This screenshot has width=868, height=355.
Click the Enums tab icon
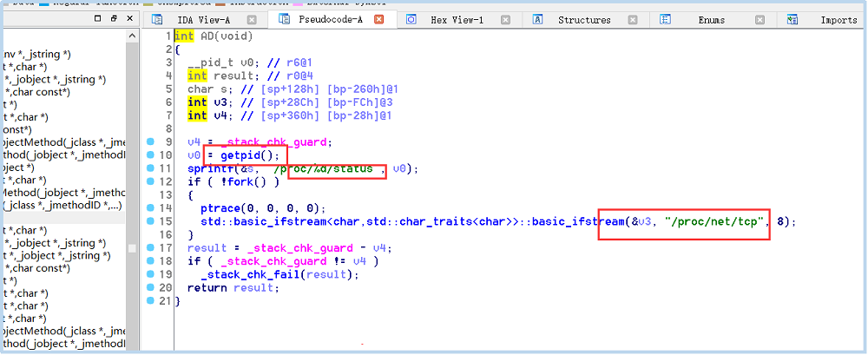click(x=666, y=20)
